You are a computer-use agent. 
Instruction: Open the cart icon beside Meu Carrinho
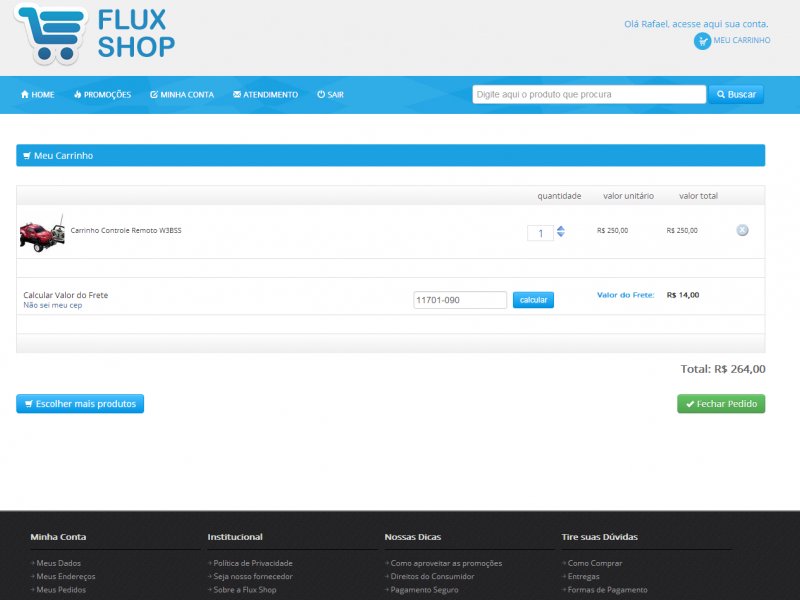point(702,41)
